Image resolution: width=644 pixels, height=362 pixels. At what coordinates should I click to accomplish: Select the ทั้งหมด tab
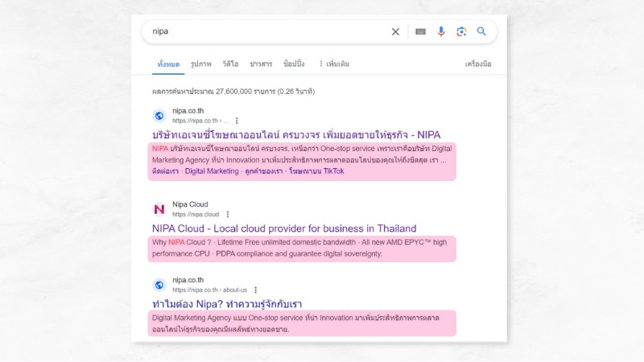168,64
